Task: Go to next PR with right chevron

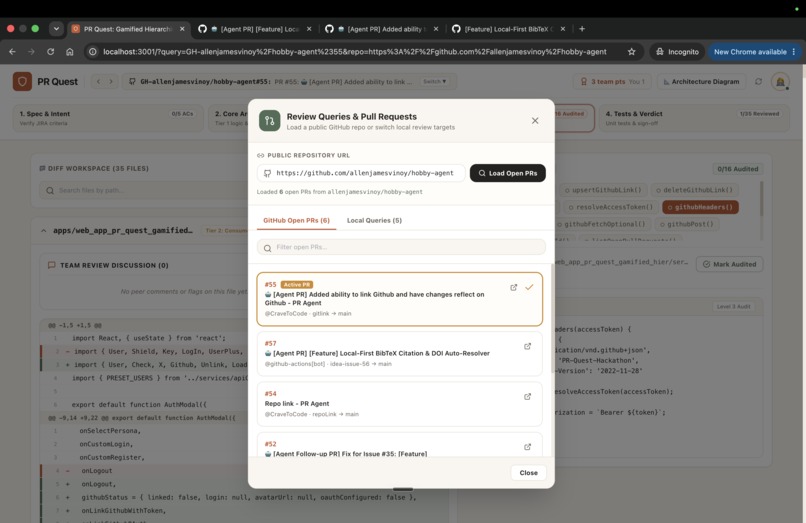Action: [x=111, y=81]
